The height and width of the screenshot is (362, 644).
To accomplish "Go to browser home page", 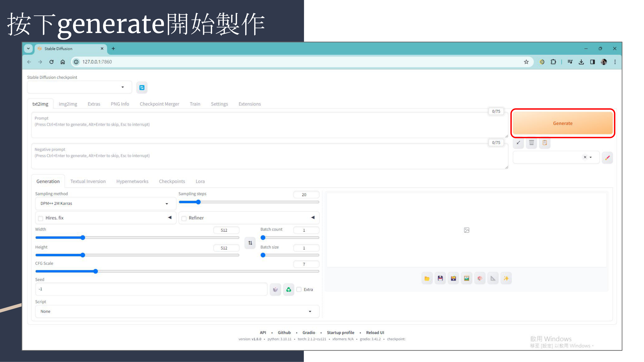I will pyautogui.click(x=62, y=62).
